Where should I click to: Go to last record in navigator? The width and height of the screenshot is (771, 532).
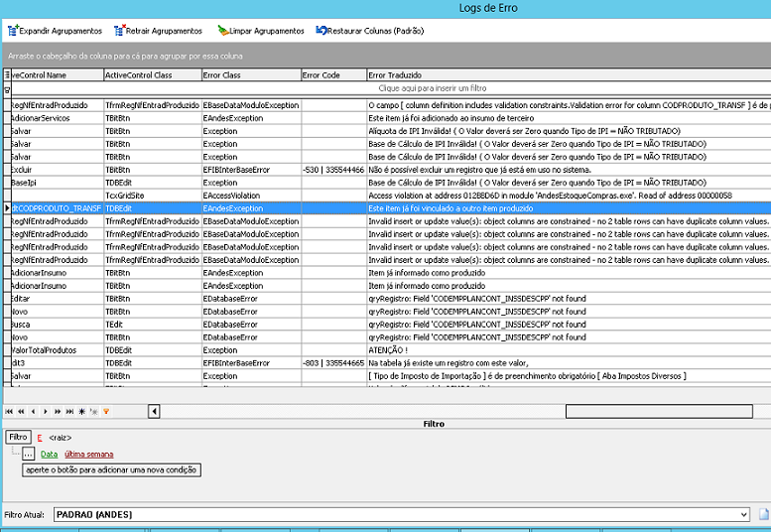point(69,412)
